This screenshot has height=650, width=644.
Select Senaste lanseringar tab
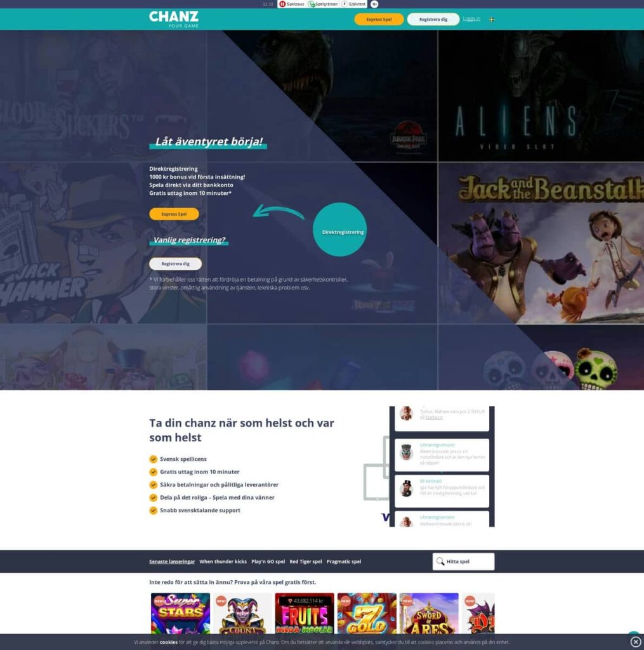coord(172,562)
